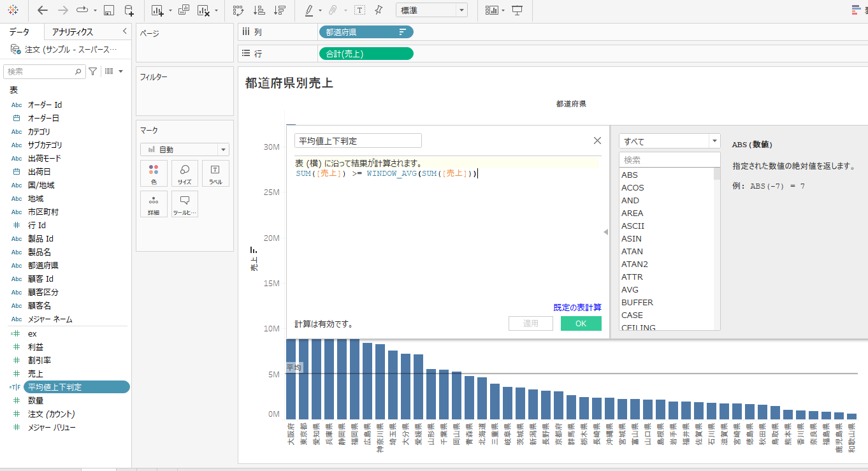Select the 平均値上下判定 field in data pane
The image size is (868, 471).
point(76,387)
